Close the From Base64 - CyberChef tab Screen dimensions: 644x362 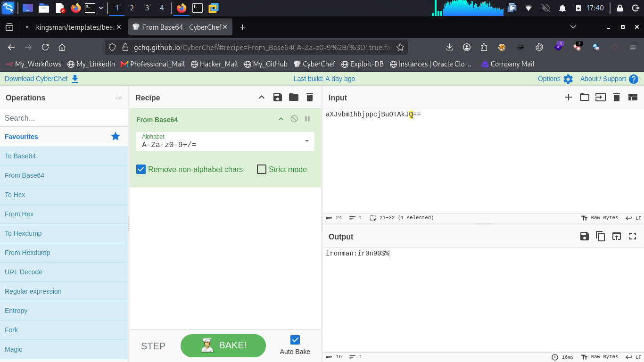pyautogui.click(x=225, y=27)
